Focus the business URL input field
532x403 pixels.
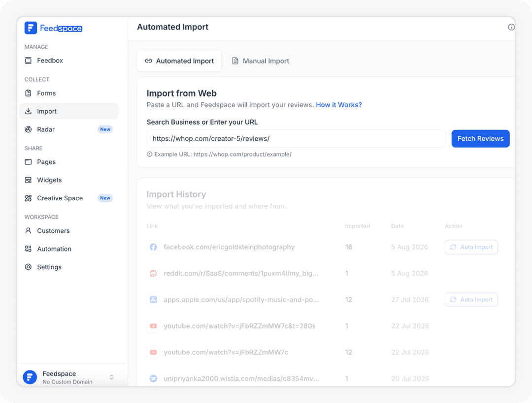296,139
